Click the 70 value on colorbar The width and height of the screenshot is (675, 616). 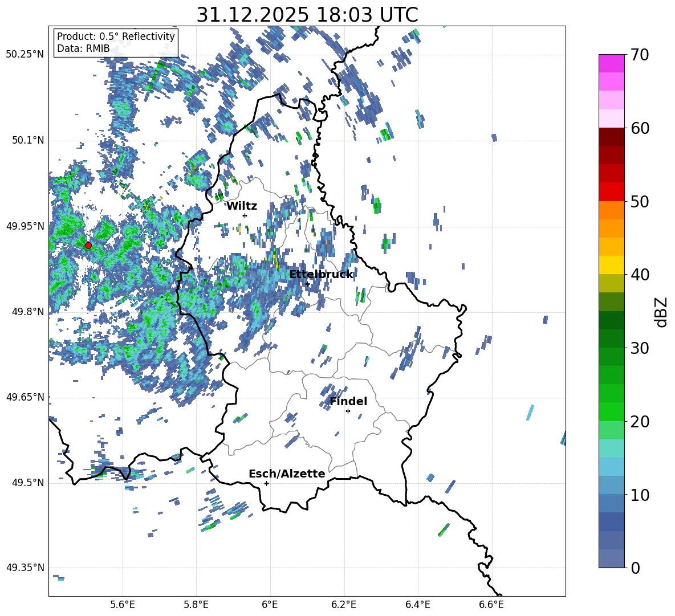(x=640, y=55)
